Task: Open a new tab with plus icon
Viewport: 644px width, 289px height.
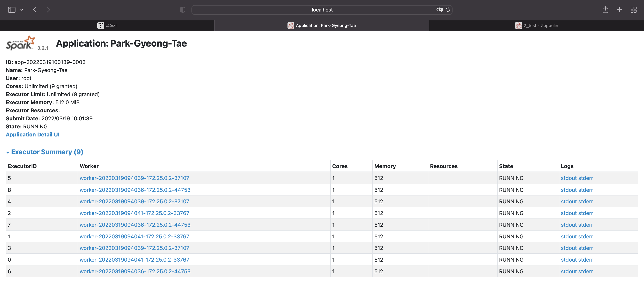Action: pos(619,10)
